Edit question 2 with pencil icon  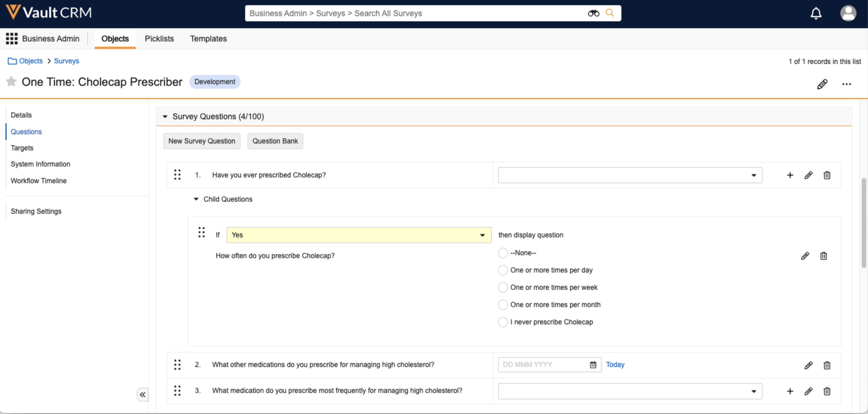tap(808, 365)
